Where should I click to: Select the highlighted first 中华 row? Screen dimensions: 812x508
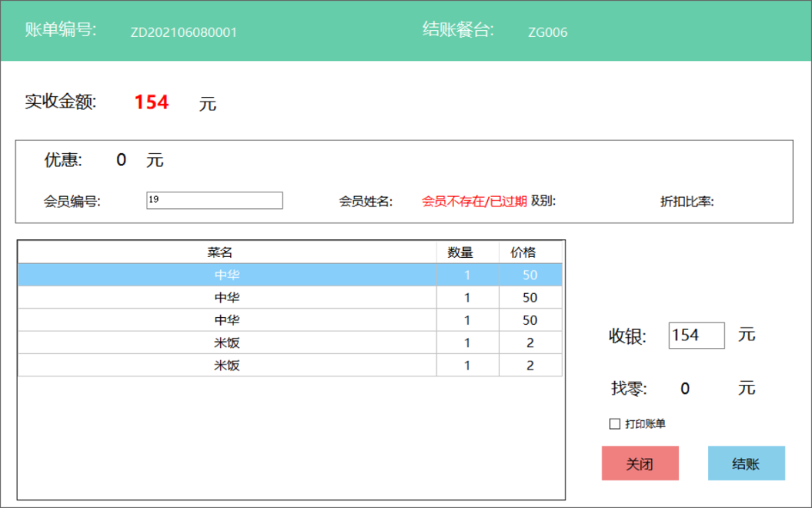click(227, 275)
